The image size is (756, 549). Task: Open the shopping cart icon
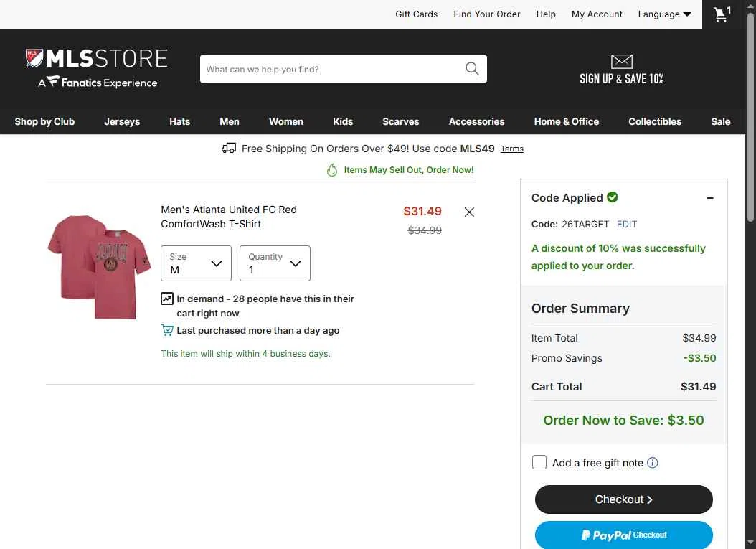click(722, 14)
